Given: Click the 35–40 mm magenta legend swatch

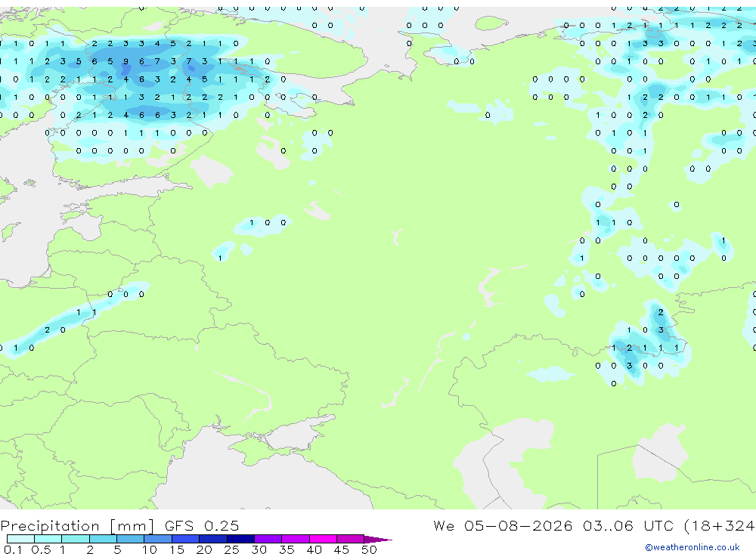Looking at the screenshot, I should coord(296,539).
